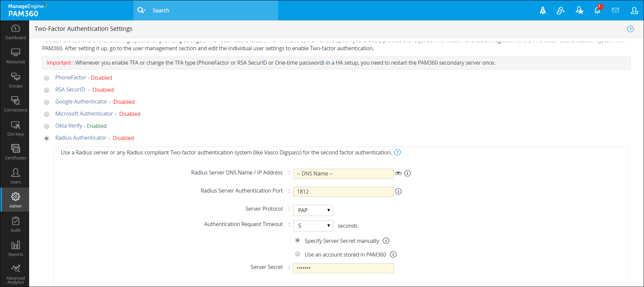Select the Google Authenticator radio button
The width and height of the screenshot is (644, 287).
pos(47,102)
